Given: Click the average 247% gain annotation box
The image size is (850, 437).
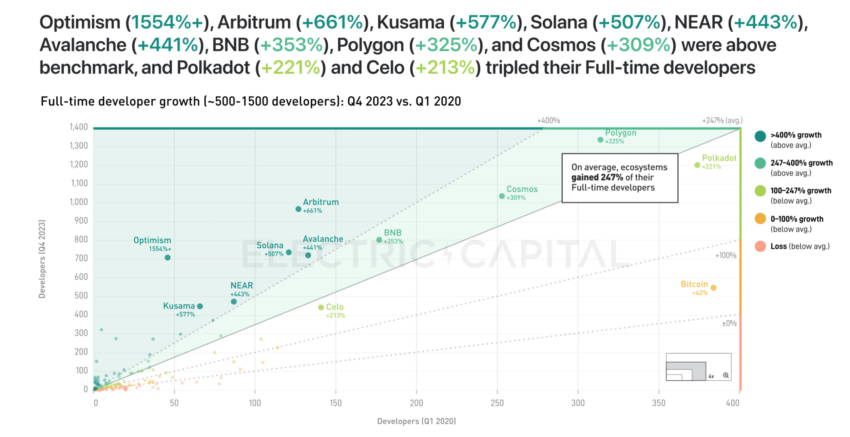Looking at the screenshot, I should pos(620,178).
